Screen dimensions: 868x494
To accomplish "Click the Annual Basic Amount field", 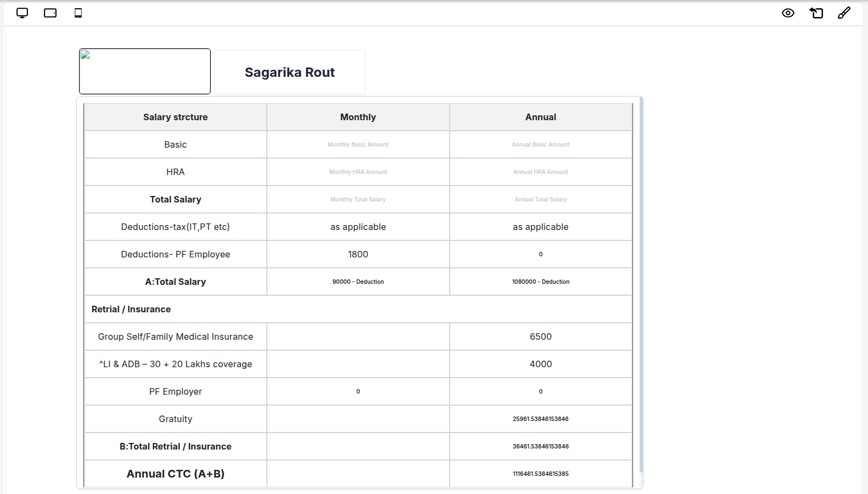I will click(540, 144).
